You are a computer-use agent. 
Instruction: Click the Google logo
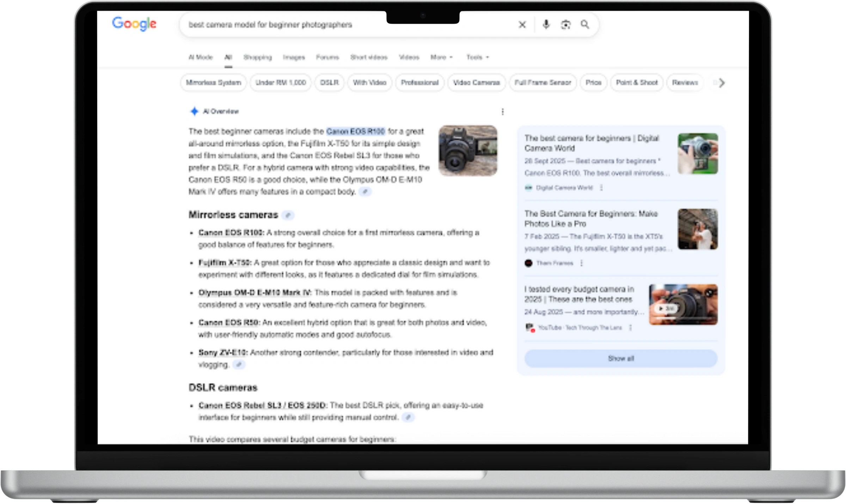click(x=134, y=24)
